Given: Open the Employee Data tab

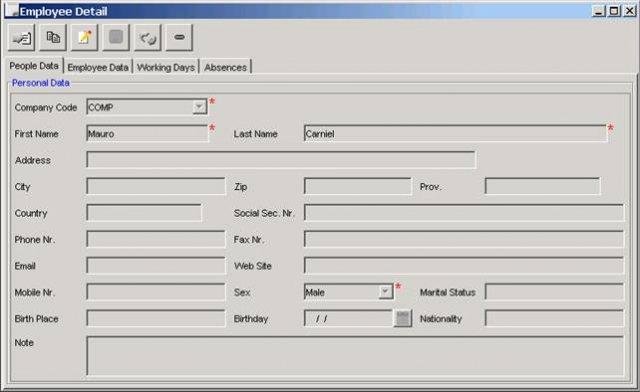Looking at the screenshot, I should pyautogui.click(x=98, y=67).
